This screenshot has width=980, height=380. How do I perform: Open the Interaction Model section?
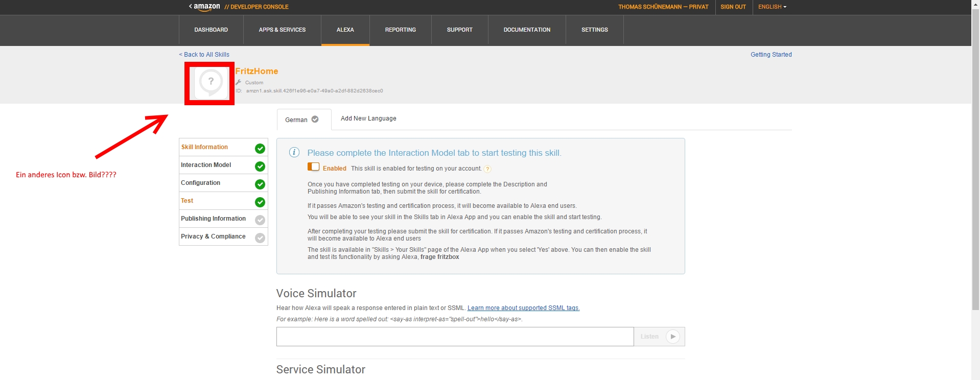[x=206, y=165]
